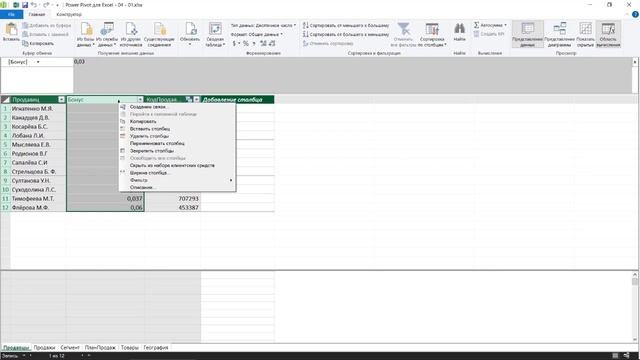
Task: Open the File tab
Action: [11, 14]
